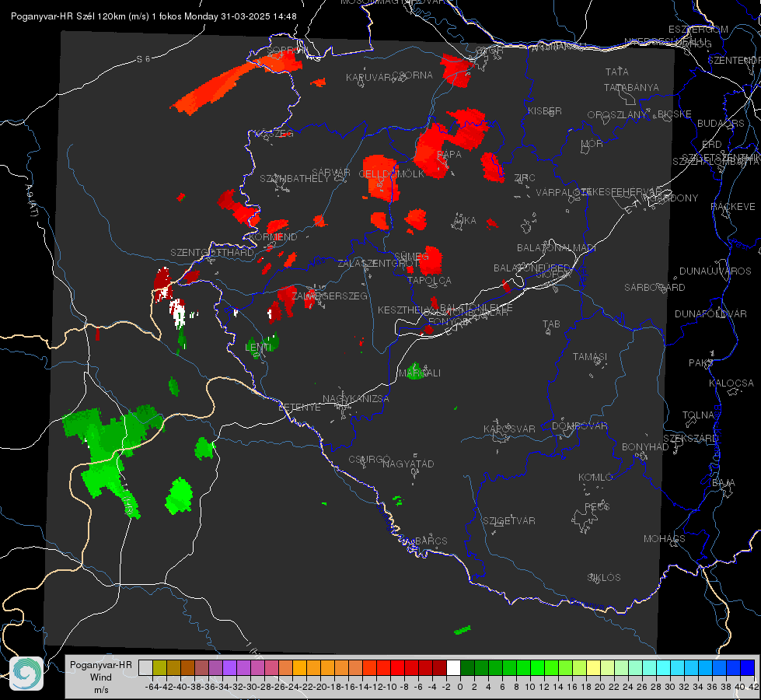The height and width of the screenshot is (700, 761).
Task: Click the DUNAFÖLDVÁR city label
Action: click(710, 313)
